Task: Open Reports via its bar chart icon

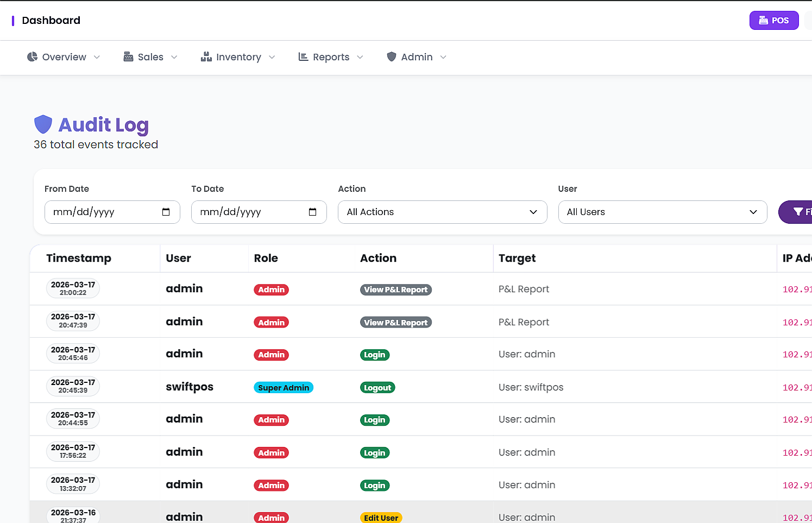Action: (303, 56)
